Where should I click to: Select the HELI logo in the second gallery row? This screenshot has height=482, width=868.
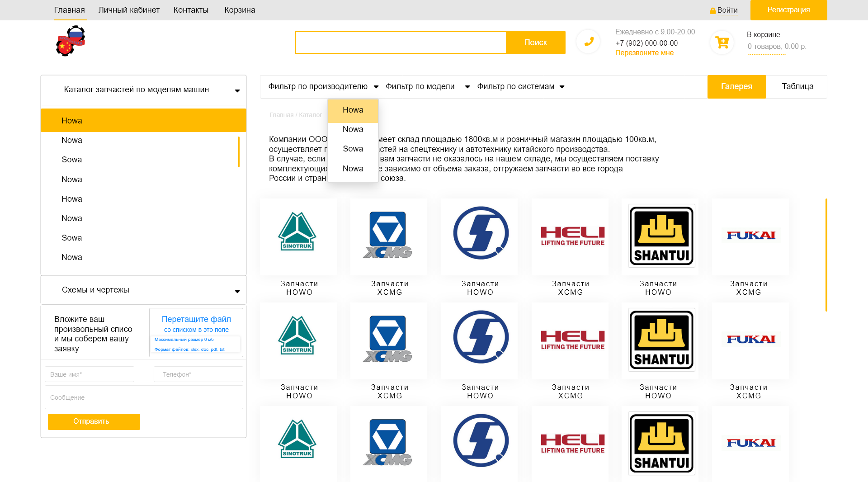coord(573,340)
